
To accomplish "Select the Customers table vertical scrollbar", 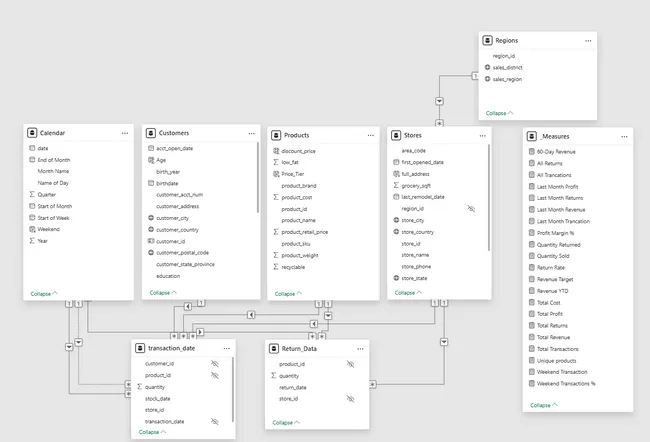I will click(x=258, y=177).
